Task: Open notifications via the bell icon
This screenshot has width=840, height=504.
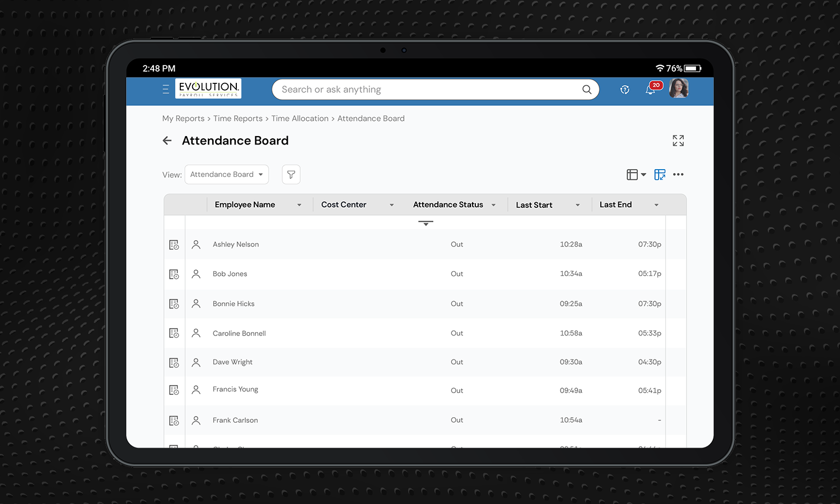Action: pyautogui.click(x=650, y=89)
